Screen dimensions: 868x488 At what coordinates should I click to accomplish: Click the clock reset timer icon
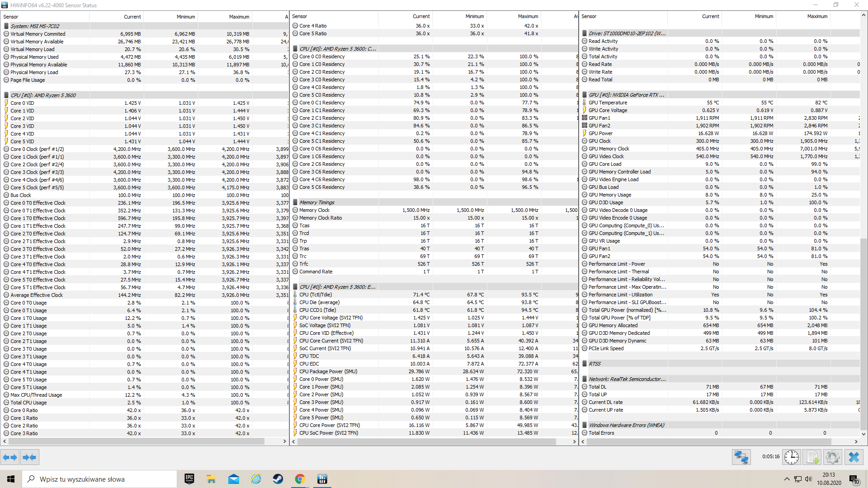(792, 457)
